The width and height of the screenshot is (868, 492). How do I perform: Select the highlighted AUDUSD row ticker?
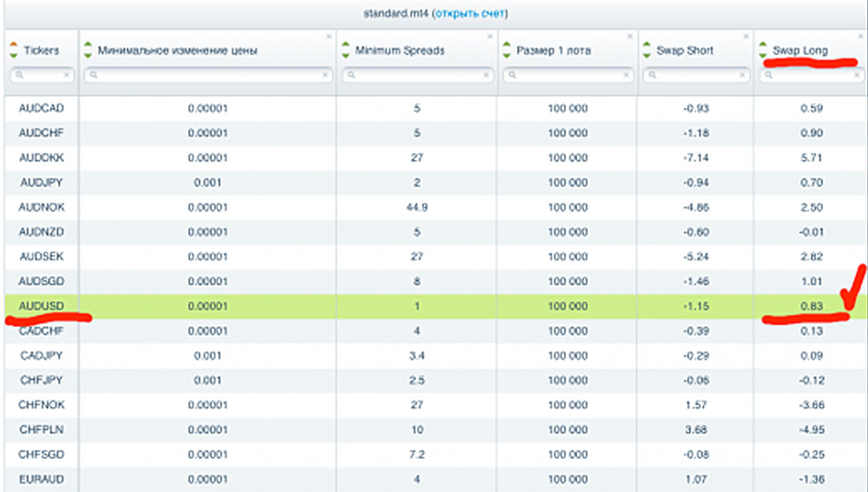40,306
